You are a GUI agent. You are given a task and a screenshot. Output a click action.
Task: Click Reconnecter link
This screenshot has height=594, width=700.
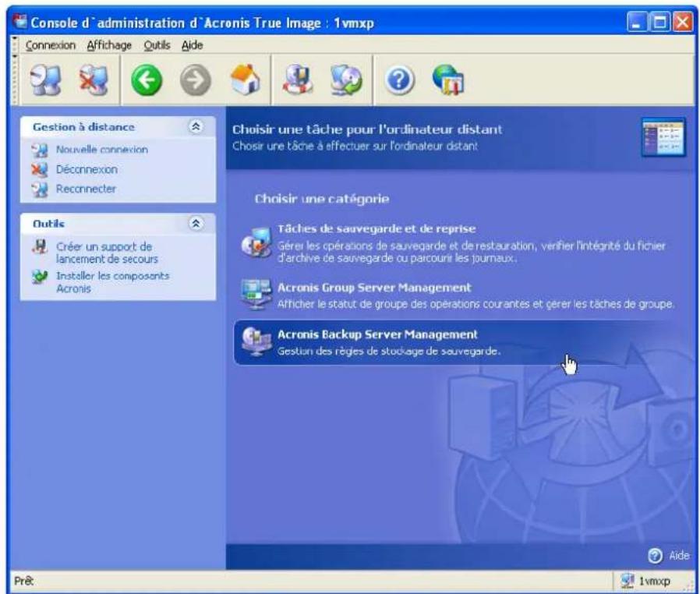pos(86,189)
